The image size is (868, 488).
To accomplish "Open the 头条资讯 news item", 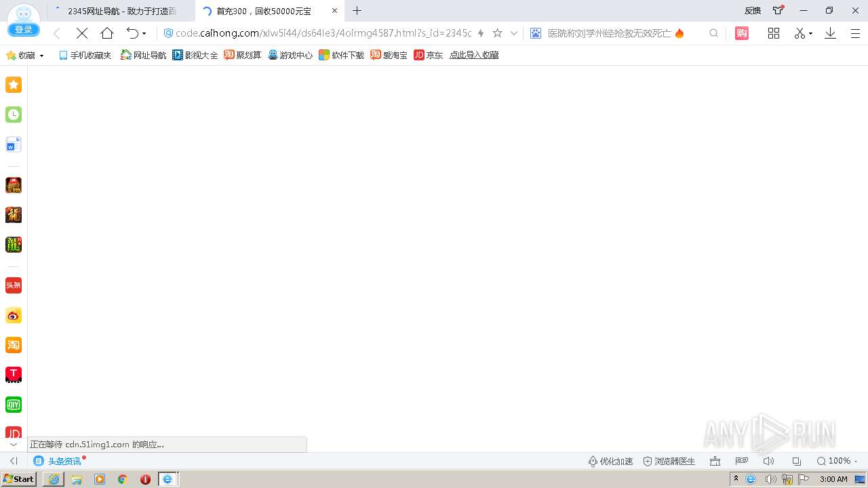I will pyautogui.click(x=58, y=461).
